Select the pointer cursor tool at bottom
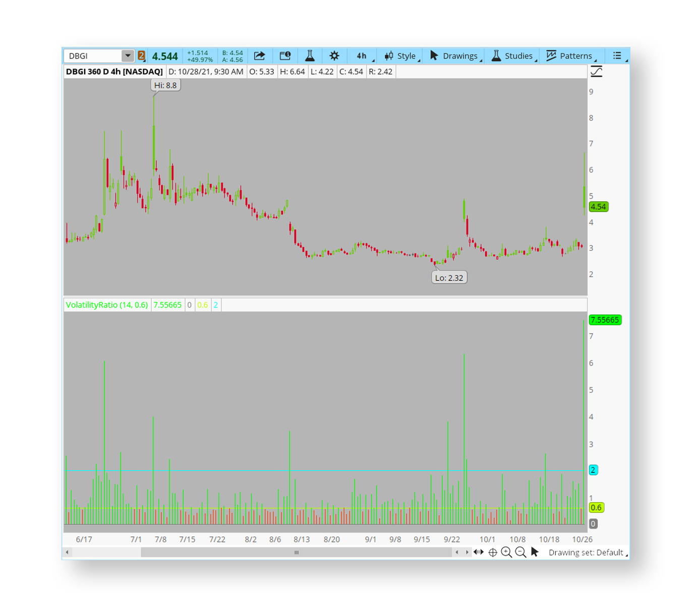The image size is (700, 613). coord(535,553)
